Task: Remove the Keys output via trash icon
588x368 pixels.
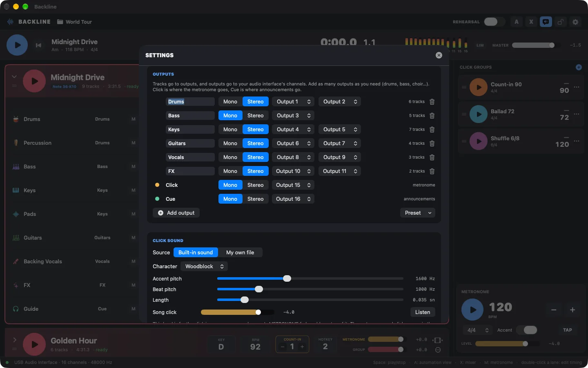Action: click(432, 130)
